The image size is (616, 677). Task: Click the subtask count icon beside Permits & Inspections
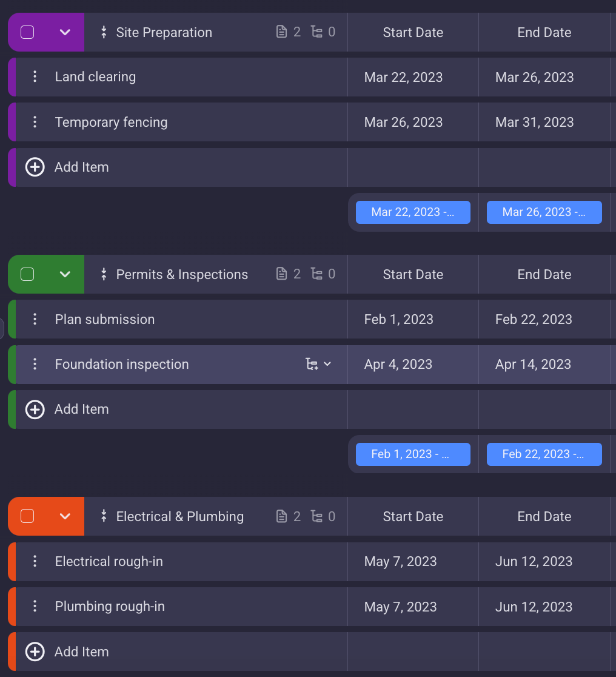[x=318, y=274]
